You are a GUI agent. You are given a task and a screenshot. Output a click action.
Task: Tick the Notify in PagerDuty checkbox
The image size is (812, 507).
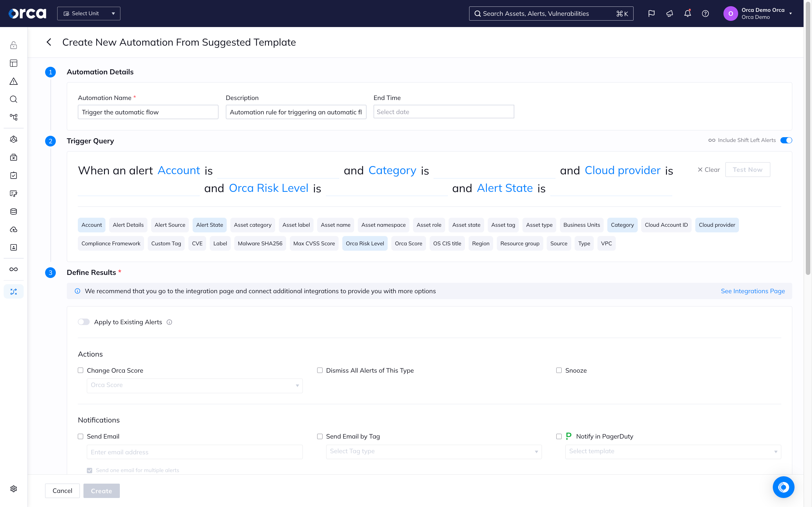(x=559, y=436)
